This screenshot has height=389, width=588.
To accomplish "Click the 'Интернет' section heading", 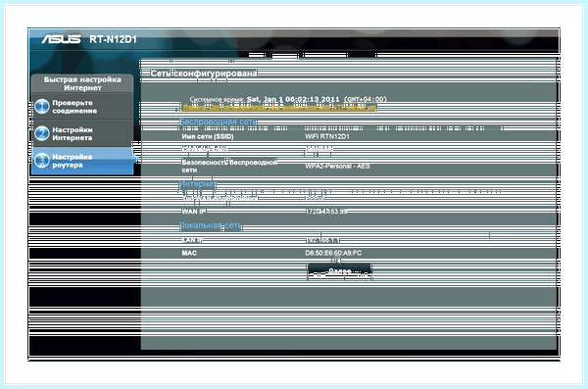I will coord(198,184).
